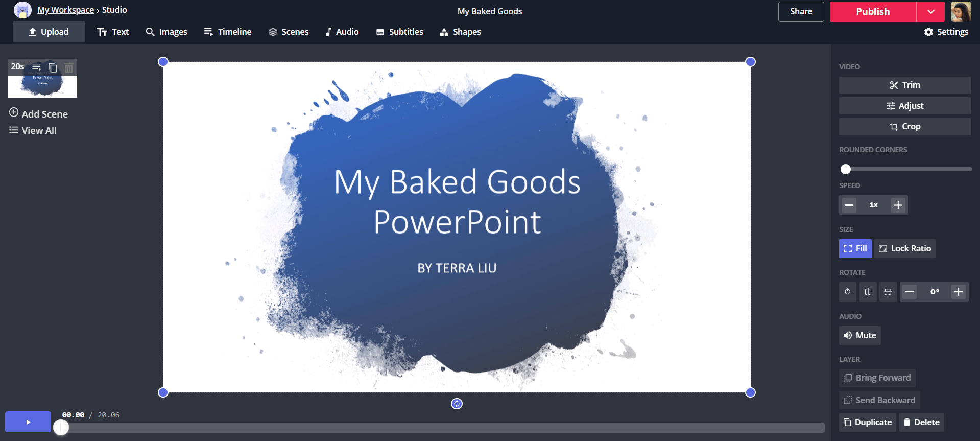
Task: Click the scene timeline icon beside 20s
Action: (36, 67)
